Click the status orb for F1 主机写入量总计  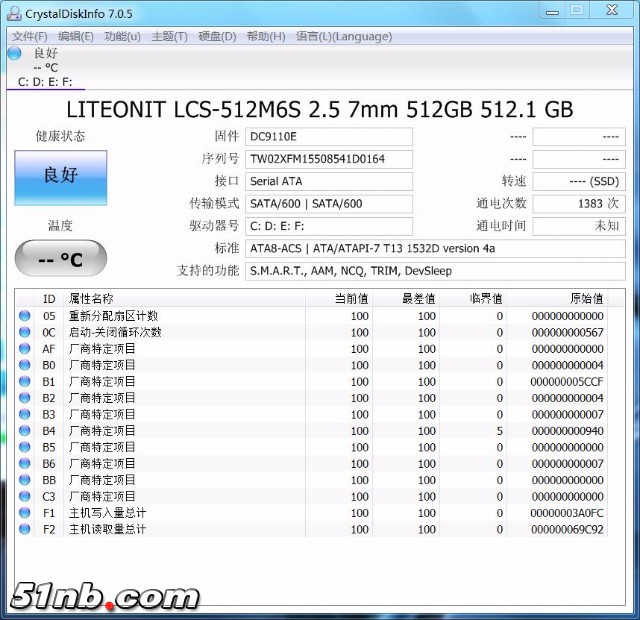[24, 513]
